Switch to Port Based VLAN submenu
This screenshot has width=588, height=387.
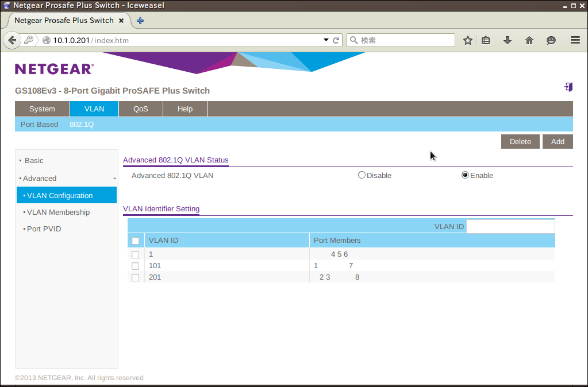point(40,125)
